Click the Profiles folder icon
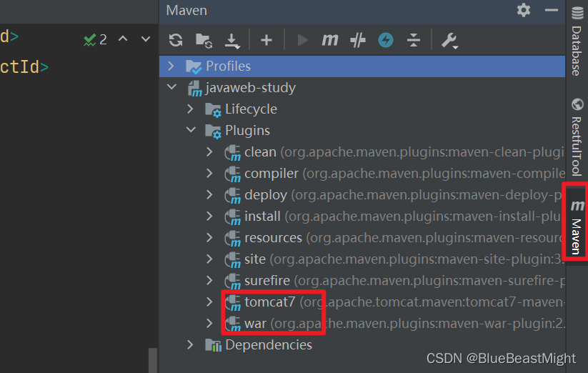 coord(194,66)
